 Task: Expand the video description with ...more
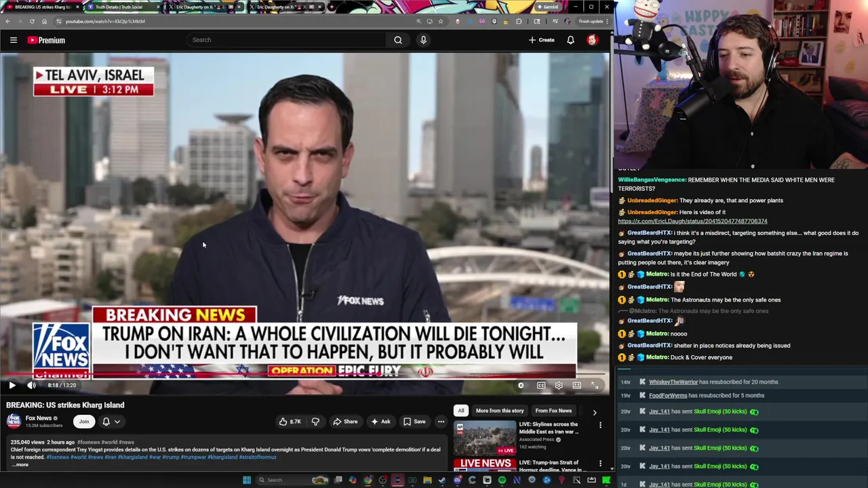pyautogui.click(x=21, y=464)
